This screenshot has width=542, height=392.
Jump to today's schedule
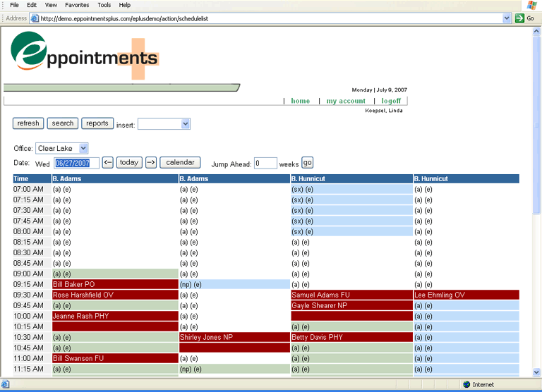tap(129, 163)
